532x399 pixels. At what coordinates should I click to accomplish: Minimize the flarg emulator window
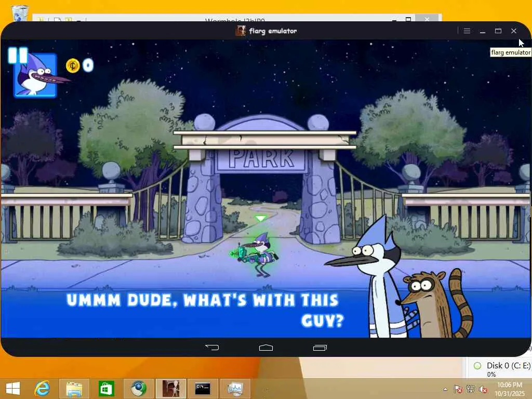483,31
